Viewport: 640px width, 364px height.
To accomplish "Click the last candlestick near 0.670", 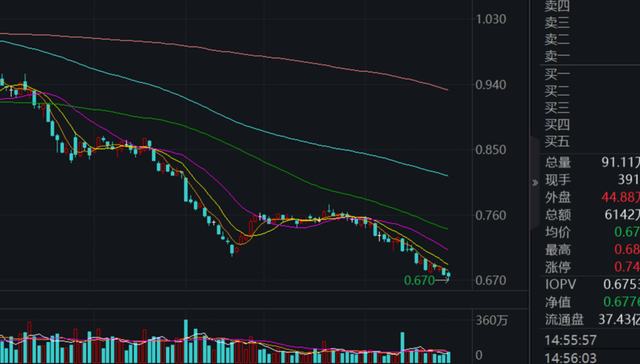I will (448, 275).
